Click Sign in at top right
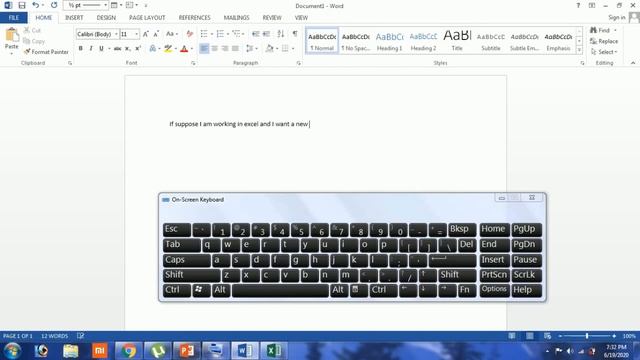 tap(617, 17)
